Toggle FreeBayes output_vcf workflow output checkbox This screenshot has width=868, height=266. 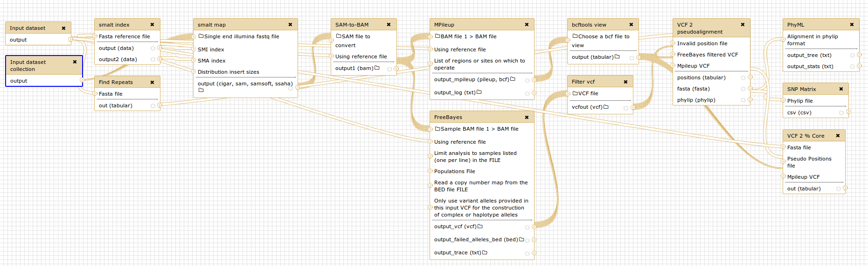(x=528, y=227)
